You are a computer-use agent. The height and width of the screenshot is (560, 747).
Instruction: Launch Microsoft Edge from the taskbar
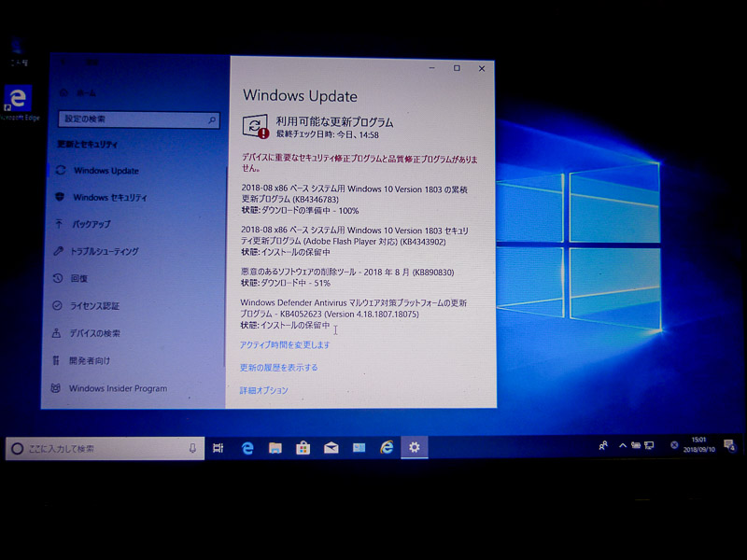click(247, 448)
